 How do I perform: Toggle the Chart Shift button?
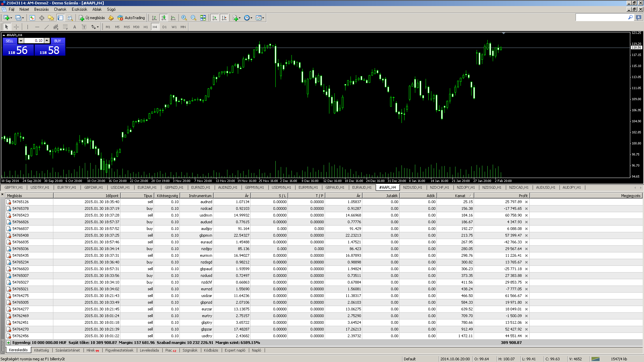pos(224,18)
